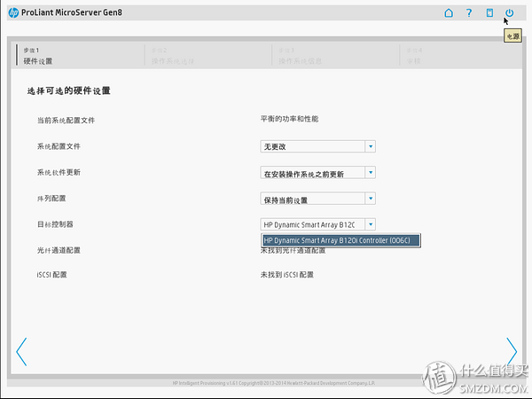Click the HP Intelligent Provisioning copyright footer
The image size is (532, 399).
point(273,383)
